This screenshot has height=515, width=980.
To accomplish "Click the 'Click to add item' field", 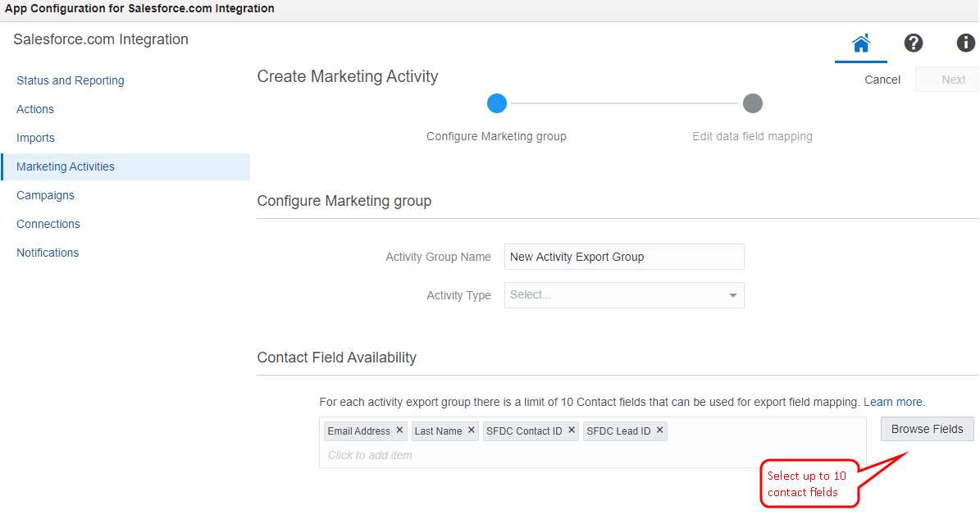I will pyautogui.click(x=370, y=456).
